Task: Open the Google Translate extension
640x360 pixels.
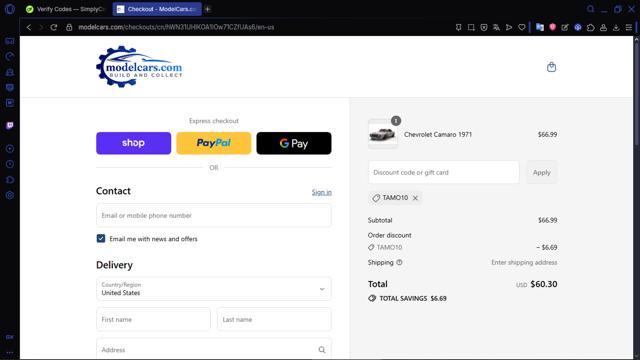Action: (x=540, y=27)
